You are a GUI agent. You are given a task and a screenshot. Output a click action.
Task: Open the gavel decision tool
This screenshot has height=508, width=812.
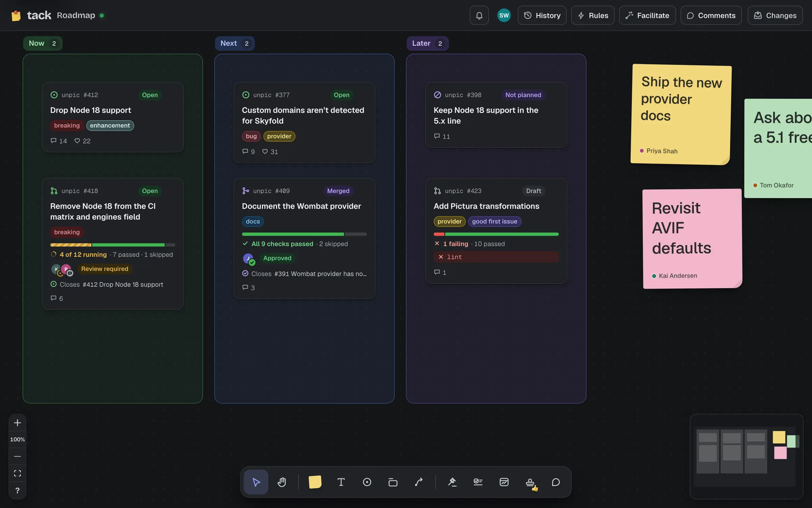(x=452, y=482)
